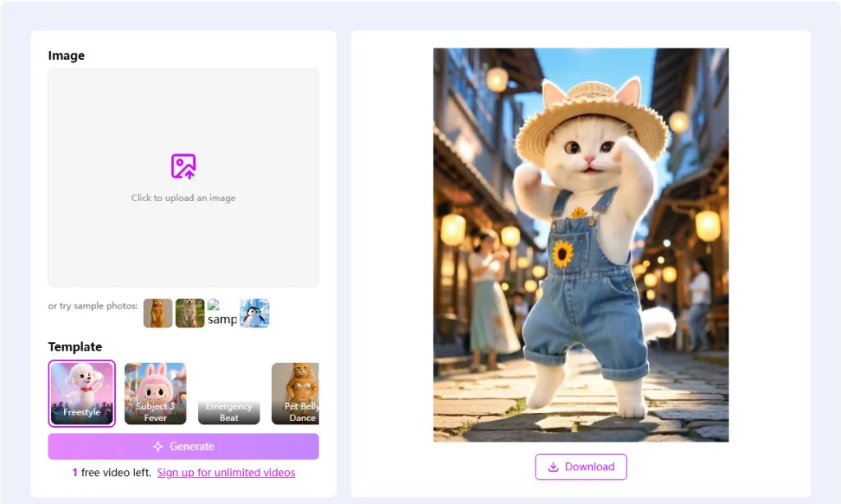Viewport: 841px width, 504px height.
Task: Click the 'Template' section heading
Action: 75,347
